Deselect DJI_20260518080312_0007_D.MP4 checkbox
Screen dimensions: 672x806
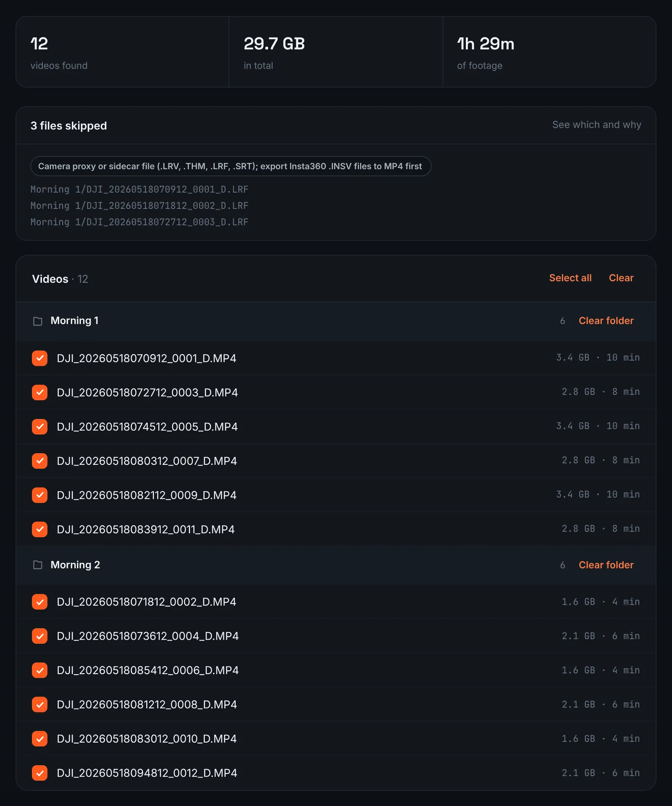[x=39, y=461]
